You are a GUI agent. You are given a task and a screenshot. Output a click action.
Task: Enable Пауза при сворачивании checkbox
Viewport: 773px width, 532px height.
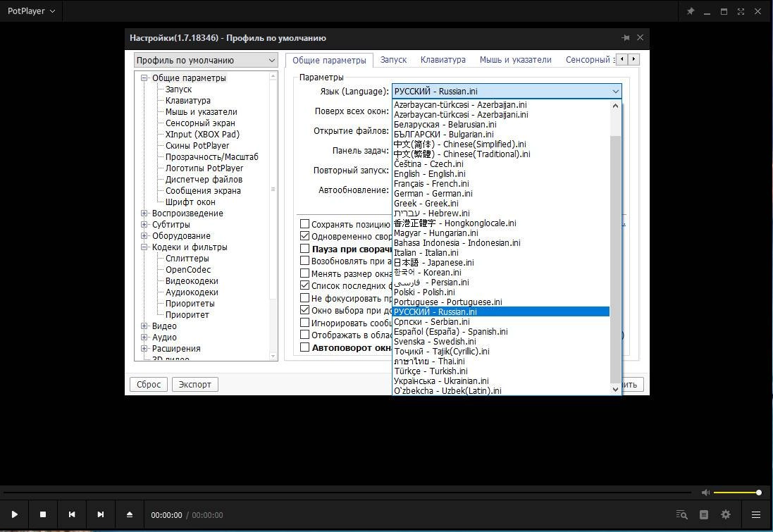pos(304,249)
